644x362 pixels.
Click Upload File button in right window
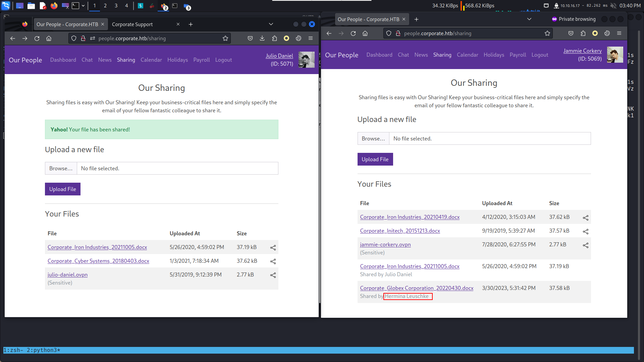point(375,160)
